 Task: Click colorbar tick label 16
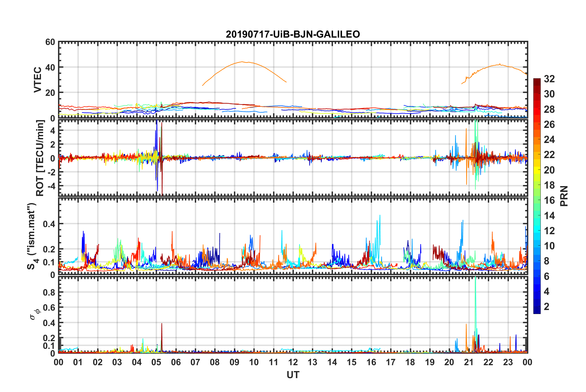coord(549,200)
